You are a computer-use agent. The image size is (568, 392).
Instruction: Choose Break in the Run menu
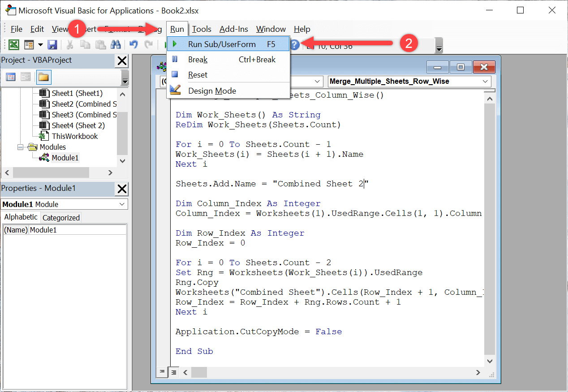[x=228, y=59]
